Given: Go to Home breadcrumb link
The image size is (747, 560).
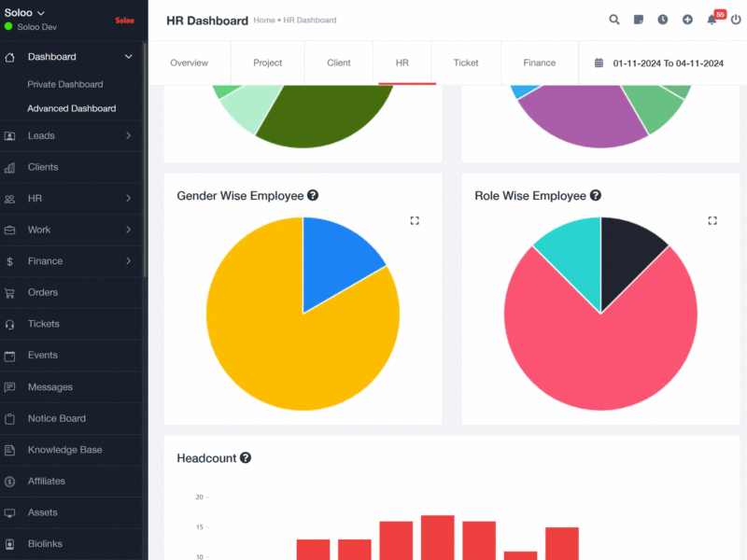Looking at the screenshot, I should pos(264,21).
